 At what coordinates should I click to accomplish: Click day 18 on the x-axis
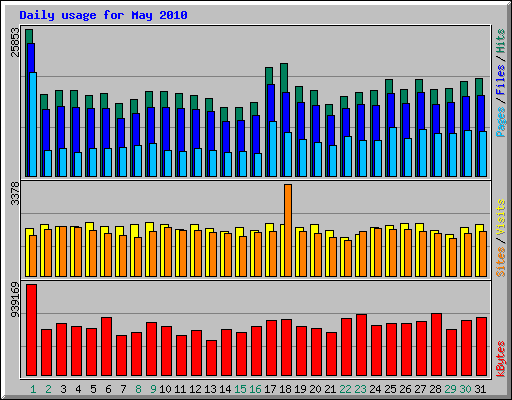point(285,389)
